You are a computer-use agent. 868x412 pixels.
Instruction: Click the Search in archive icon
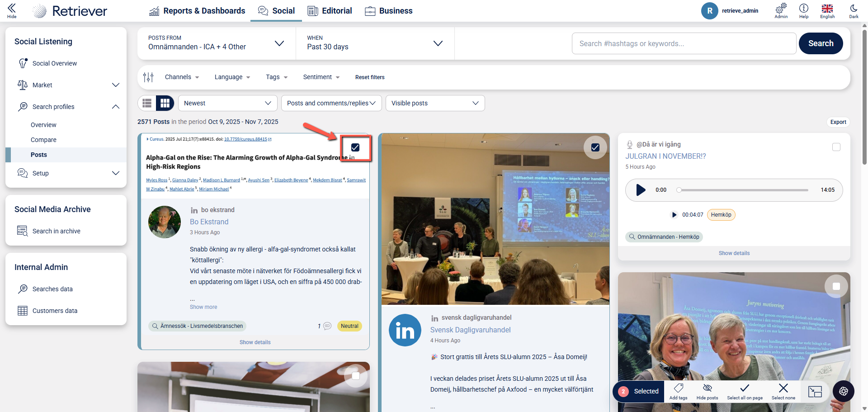pyautogui.click(x=22, y=231)
